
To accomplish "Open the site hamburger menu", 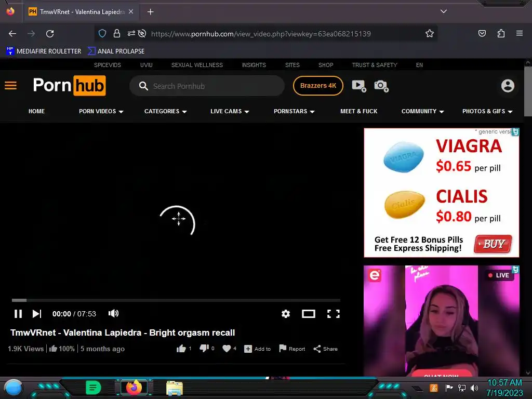I will click(10, 86).
